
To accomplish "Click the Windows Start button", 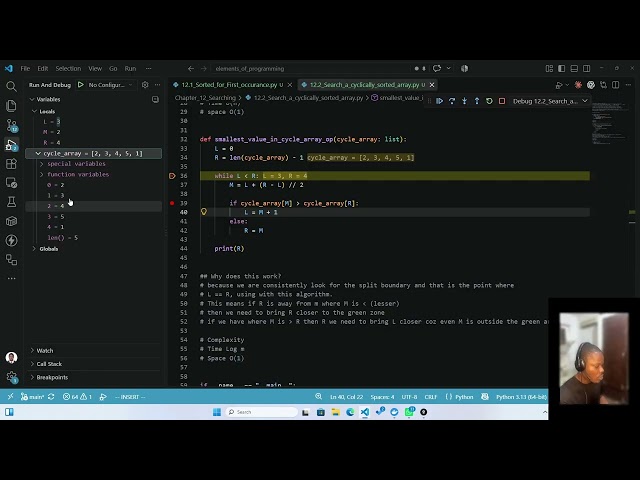I will [217, 412].
